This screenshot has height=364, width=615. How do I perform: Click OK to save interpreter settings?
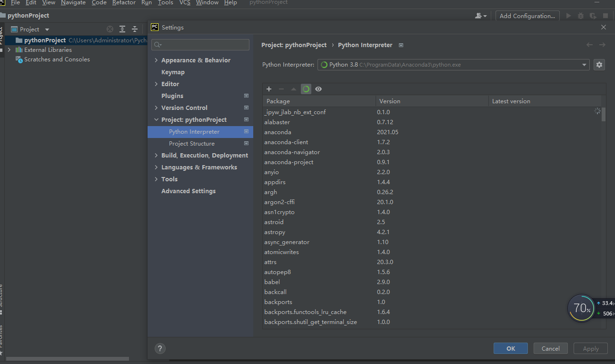coord(510,348)
